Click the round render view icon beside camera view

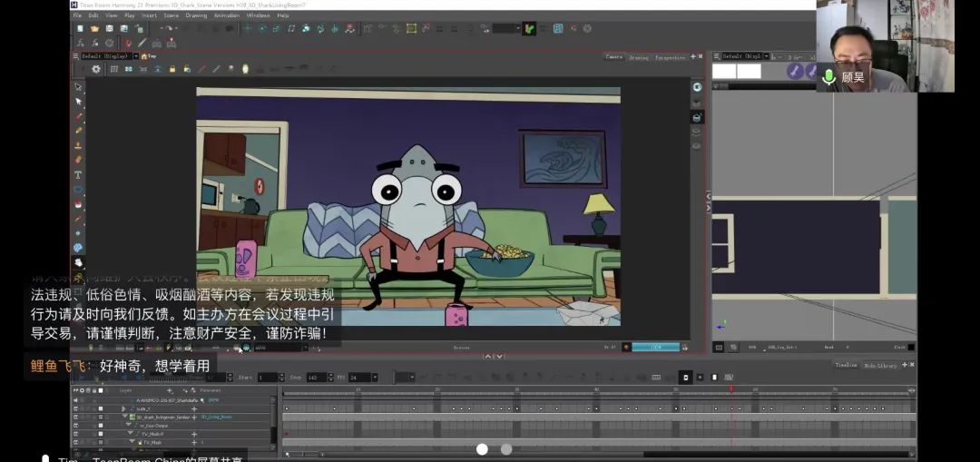coord(698,87)
